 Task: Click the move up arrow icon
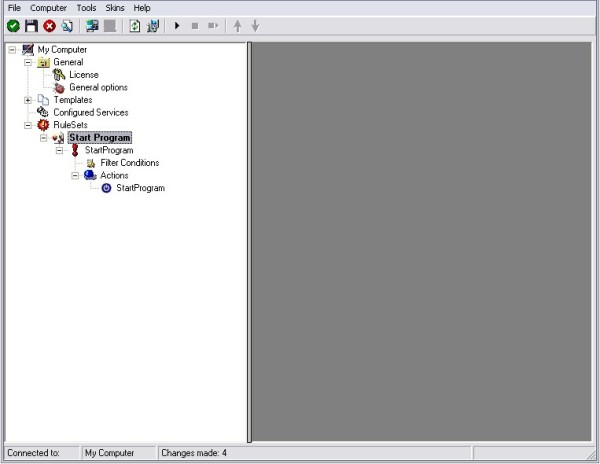tap(237, 26)
